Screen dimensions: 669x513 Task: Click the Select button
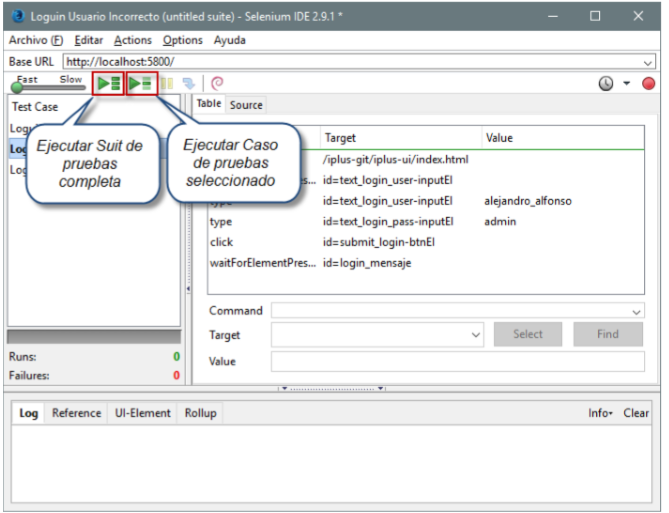[528, 334]
